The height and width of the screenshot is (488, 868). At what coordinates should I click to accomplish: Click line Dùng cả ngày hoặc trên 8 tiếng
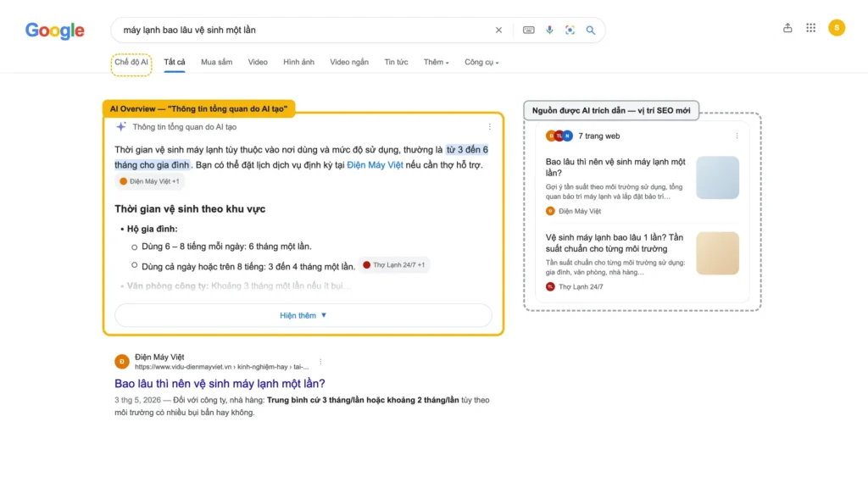pos(248,267)
